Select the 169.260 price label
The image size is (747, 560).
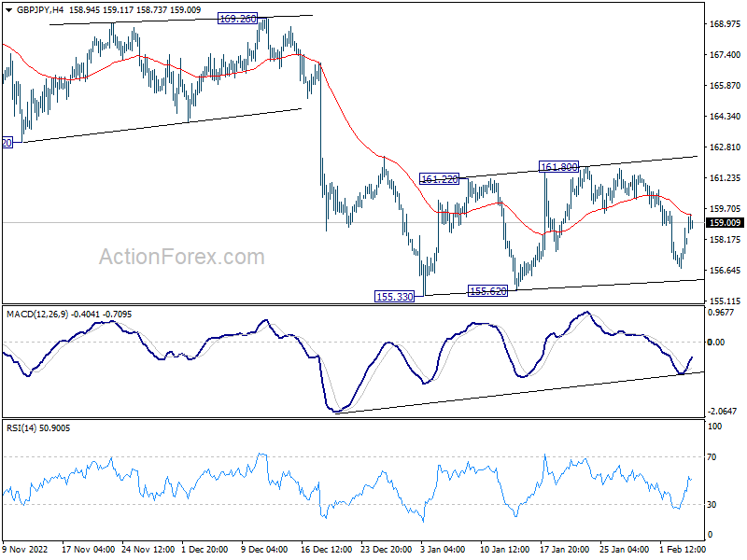pyautogui.click(x=238, y=19)
